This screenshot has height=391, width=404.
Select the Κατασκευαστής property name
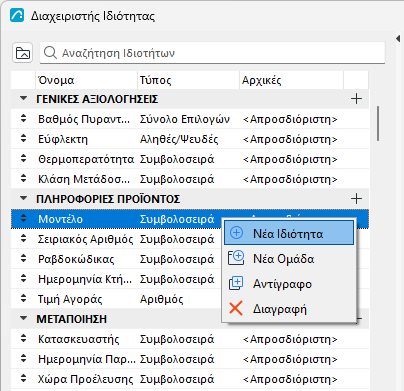[x=79, y=339]
